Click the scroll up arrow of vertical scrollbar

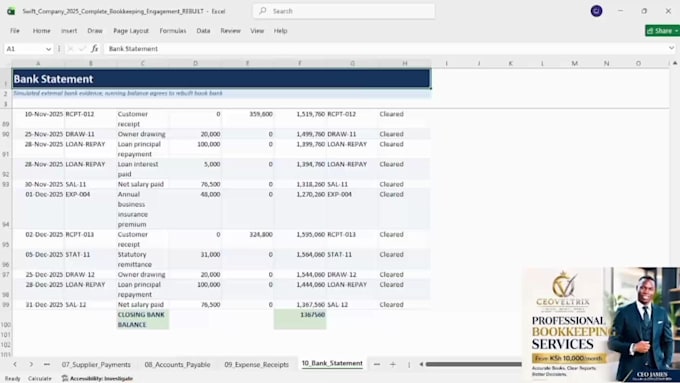(675, 63)
